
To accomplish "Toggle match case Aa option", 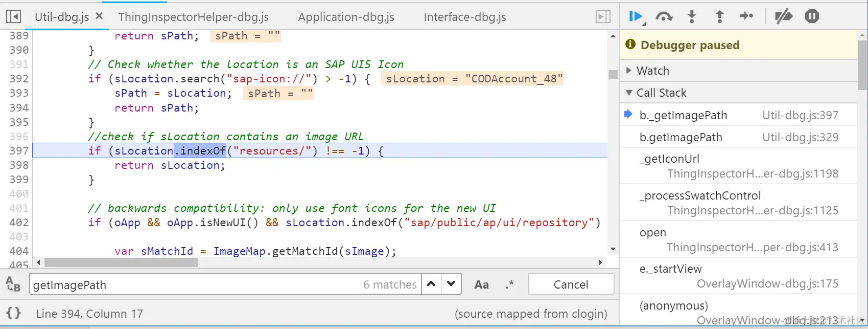I will point(481,284).
